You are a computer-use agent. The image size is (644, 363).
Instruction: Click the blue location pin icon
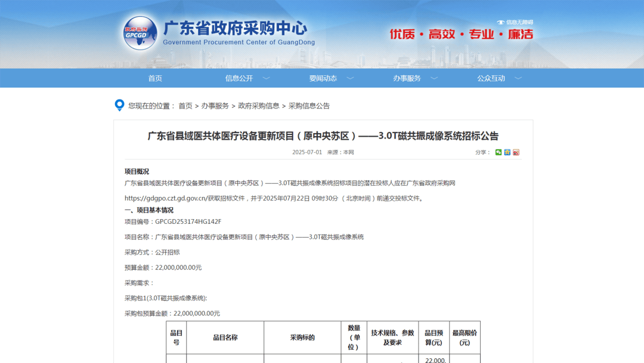coord(119,105)
